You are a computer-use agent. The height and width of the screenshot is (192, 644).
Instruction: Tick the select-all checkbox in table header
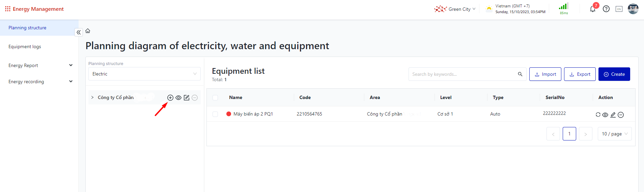coord(215,98)
